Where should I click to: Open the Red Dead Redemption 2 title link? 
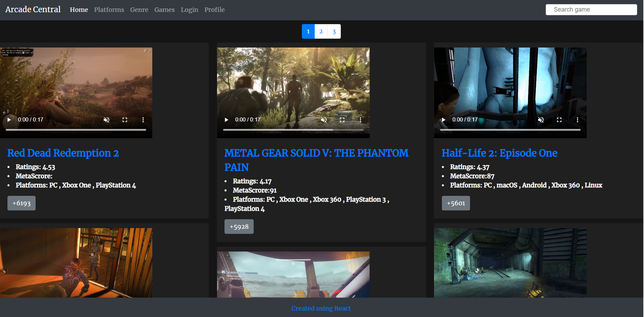[63, 153]
